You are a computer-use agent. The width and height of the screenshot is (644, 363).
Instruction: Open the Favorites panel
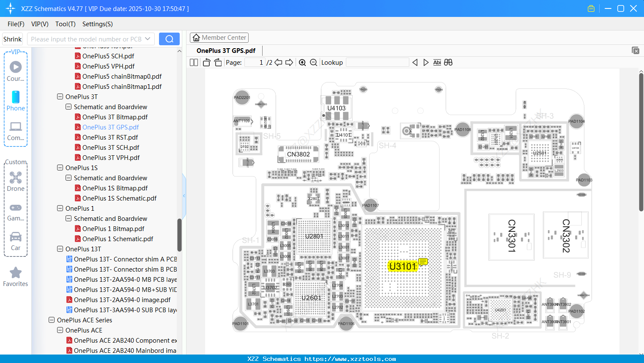pyautogui.click(x=15, y=276)
